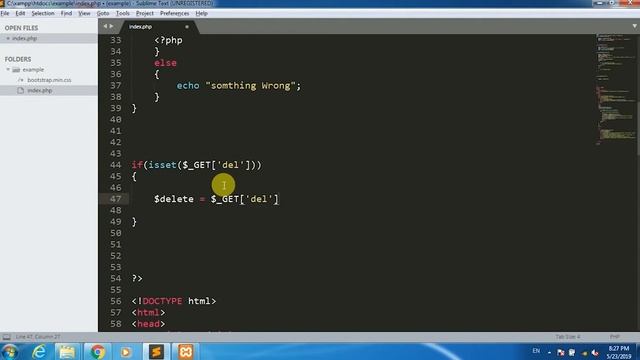The image size is (640, 360).
Task: Toggle side bar via status bar icon
Action: (x=7, y=337)
